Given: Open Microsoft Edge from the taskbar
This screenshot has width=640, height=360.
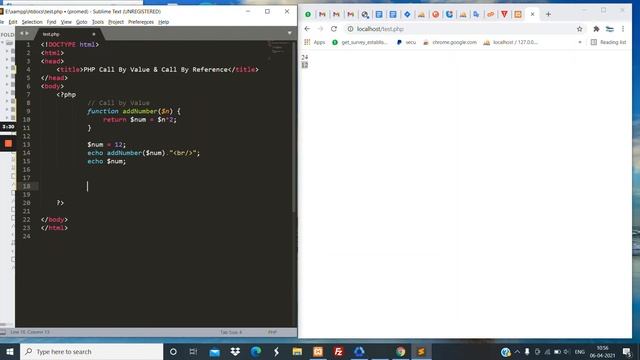Looking at the screenshot, I should click(256, 351).
